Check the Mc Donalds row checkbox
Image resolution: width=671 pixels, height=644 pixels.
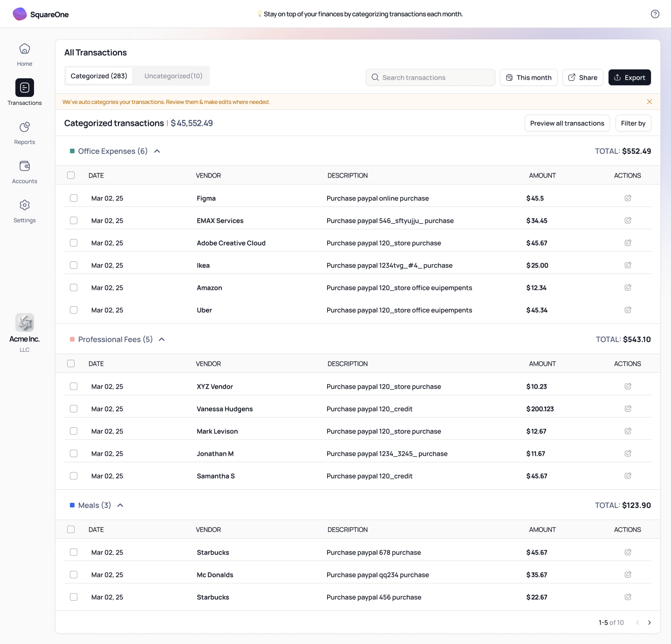tap(74, 575)
